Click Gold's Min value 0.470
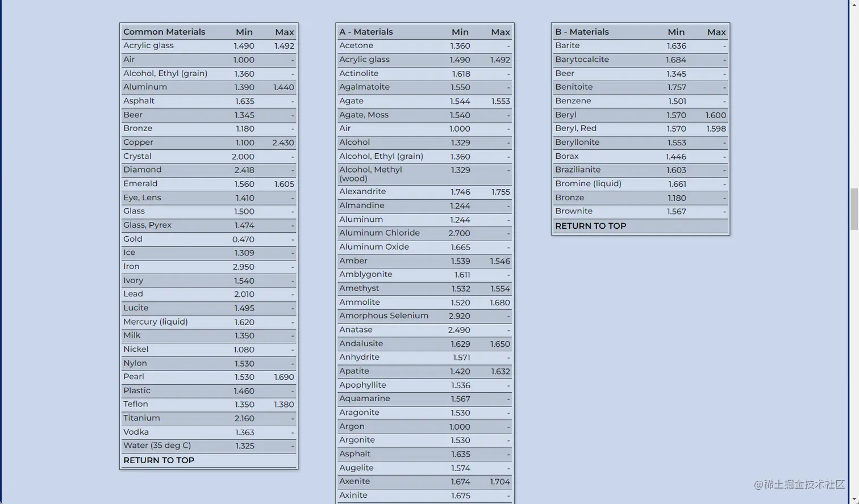This screenshot has width=859, height=504. [x=243, y=240]
